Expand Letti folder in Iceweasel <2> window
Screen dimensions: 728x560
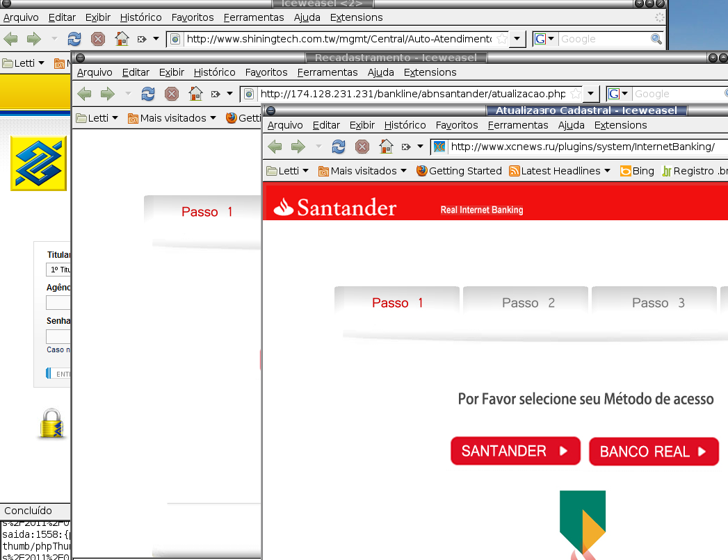(x=23, y=63)
